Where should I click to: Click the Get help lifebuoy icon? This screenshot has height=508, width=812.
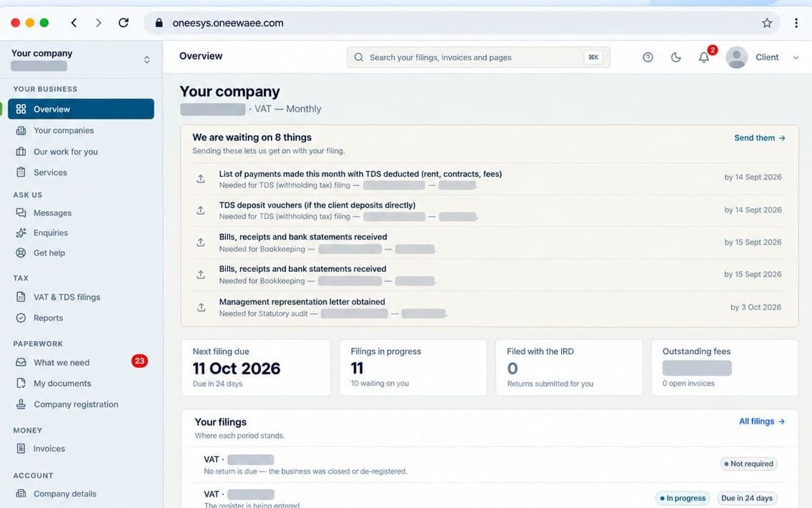click(21, 253)
